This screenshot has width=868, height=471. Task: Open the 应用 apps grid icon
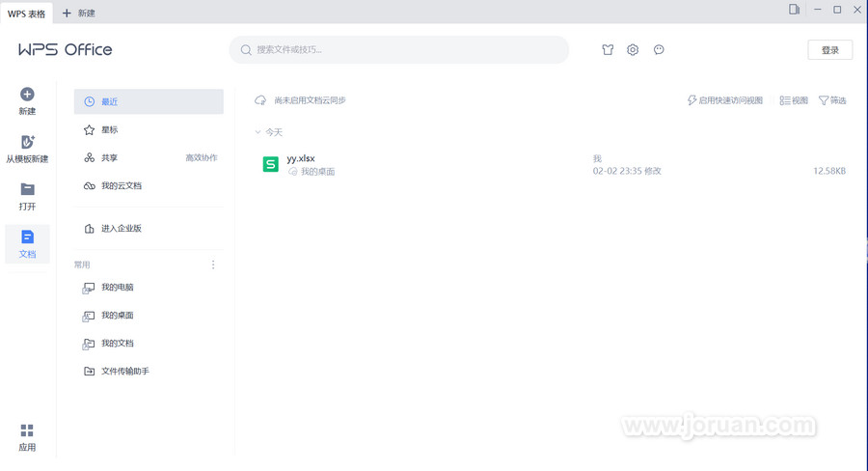pos(27,430)
